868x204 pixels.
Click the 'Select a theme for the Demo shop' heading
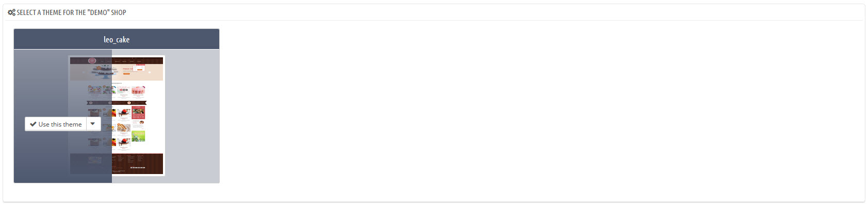[72, 12]
